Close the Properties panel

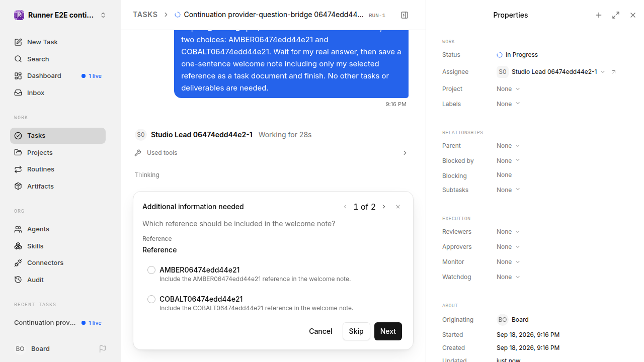point(633,15)
